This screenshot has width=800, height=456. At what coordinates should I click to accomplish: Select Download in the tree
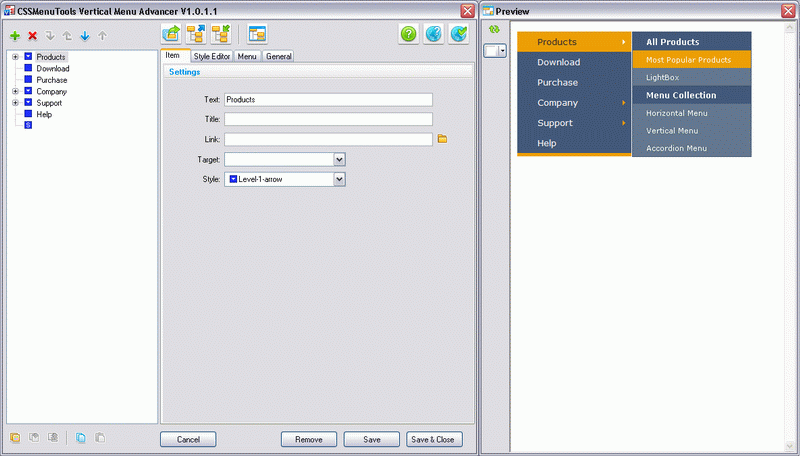(x=53, y=68)
